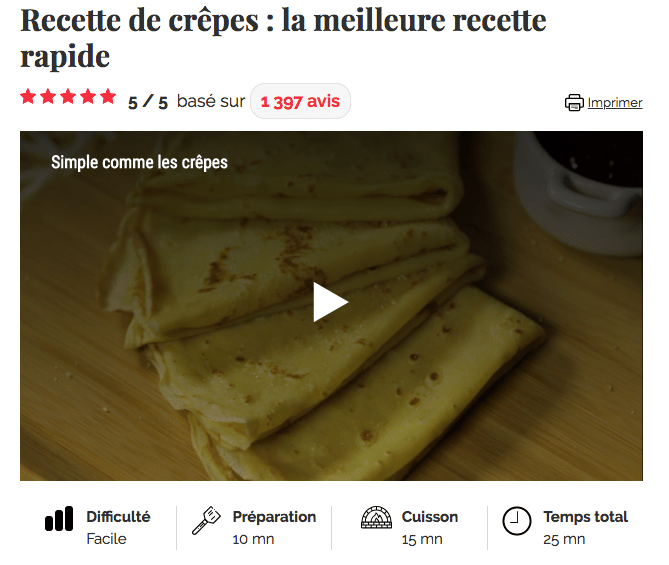Screen dimensions: 669x565
Task: Click the third red rating star
Action: click(68, 96)
